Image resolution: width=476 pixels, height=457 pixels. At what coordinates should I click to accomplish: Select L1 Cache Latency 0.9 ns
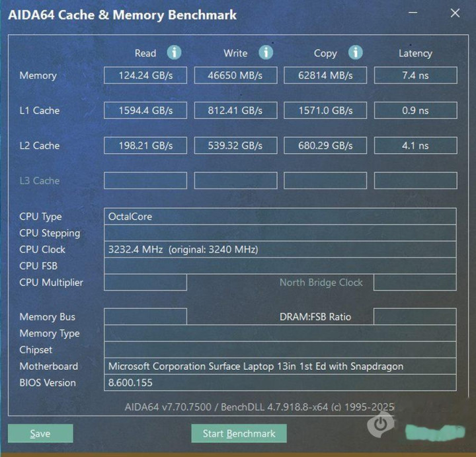click(416, 110)
